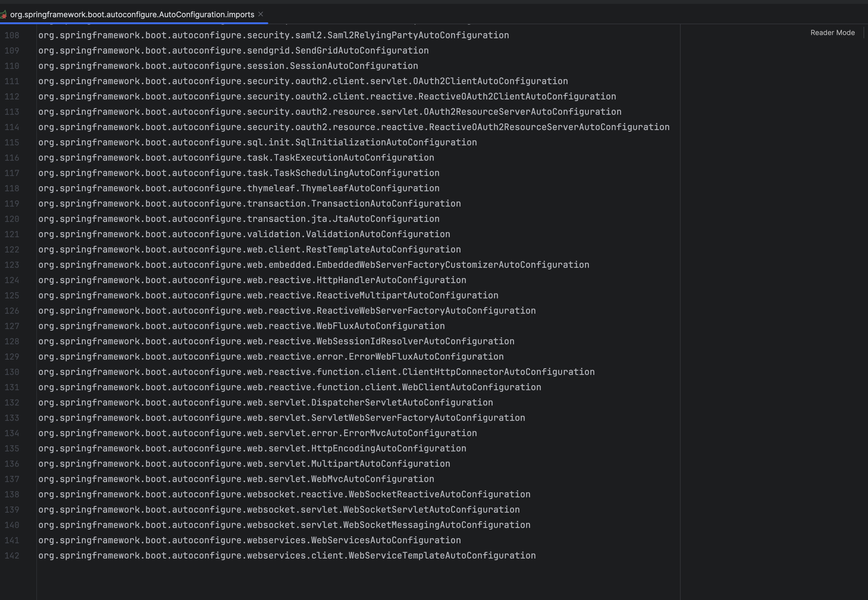Click the Saml2RelyingPartyAutoConfiguration line

[x=273, y=35]
